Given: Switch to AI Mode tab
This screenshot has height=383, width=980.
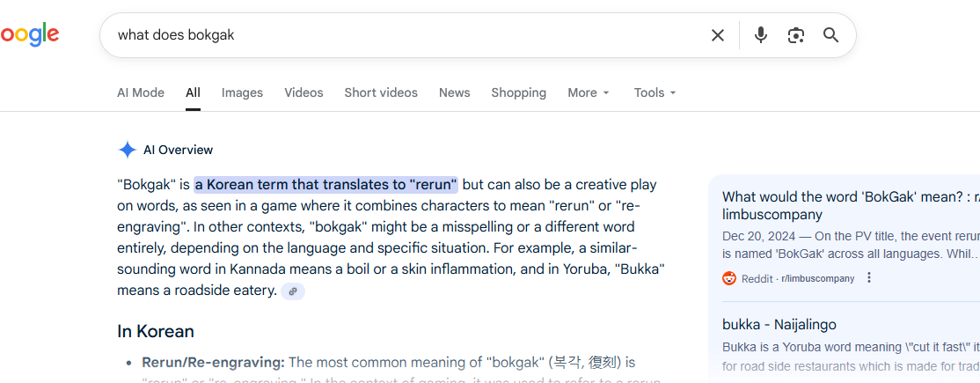Looking at the screenshot, I should (x=141, y=92).
